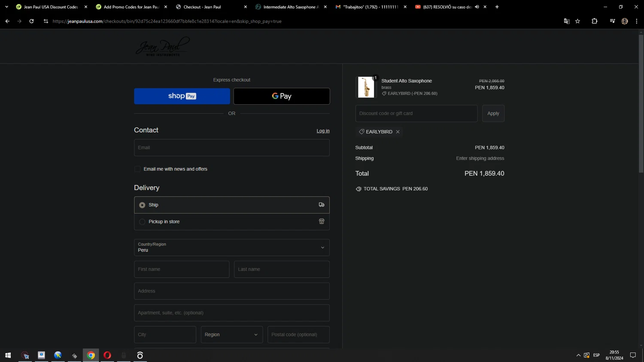The height and width of the screenshot is (362, 644).
Task: Open the ESP language indicator
Action: (x=596, y=355)
